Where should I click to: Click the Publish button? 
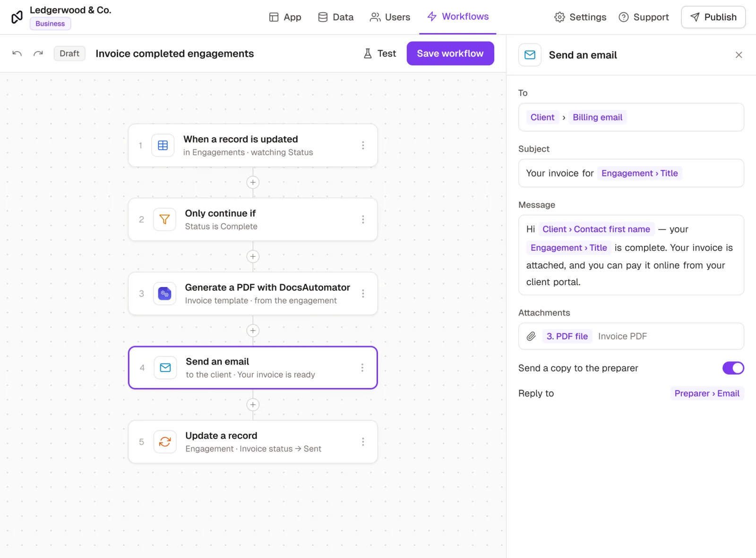coord(713,17)
